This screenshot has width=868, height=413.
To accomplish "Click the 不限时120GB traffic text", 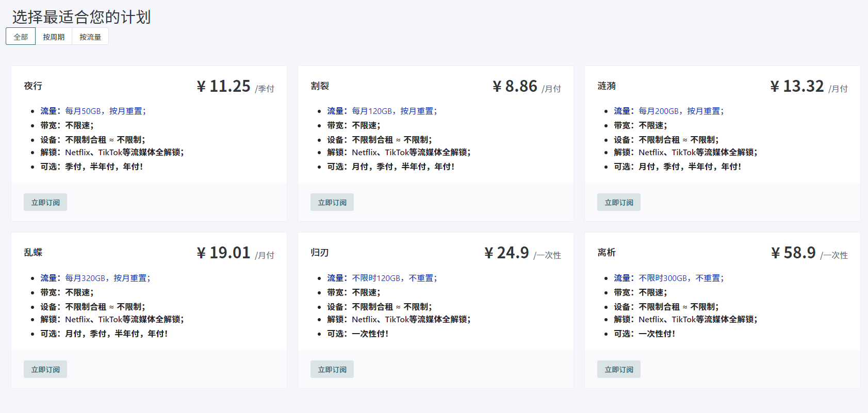I will [394, 278].
